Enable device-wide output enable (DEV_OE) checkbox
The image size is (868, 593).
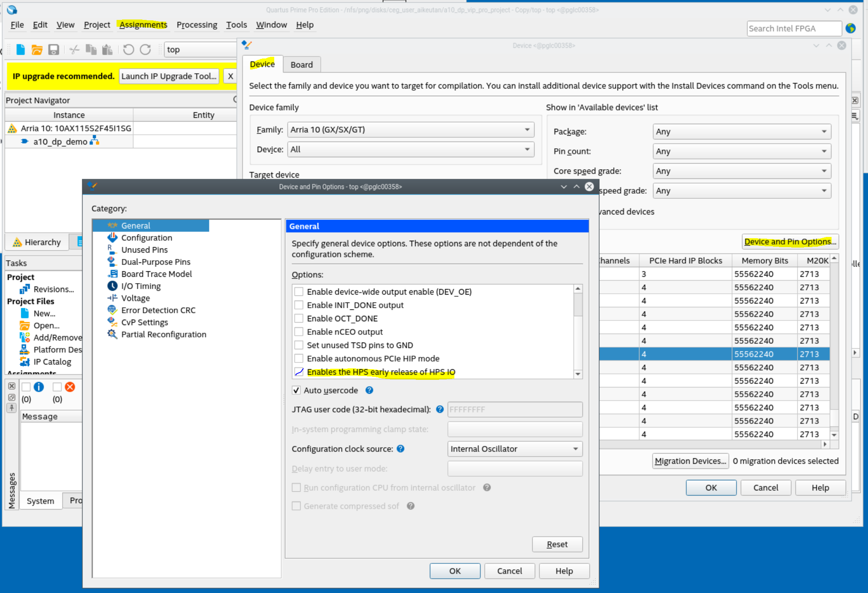(299, 292)
